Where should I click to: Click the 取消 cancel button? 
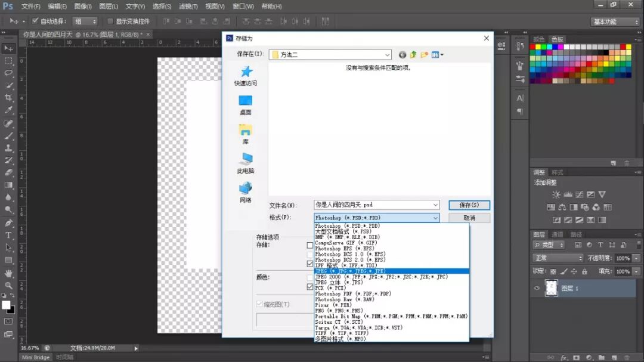point(469,217)
